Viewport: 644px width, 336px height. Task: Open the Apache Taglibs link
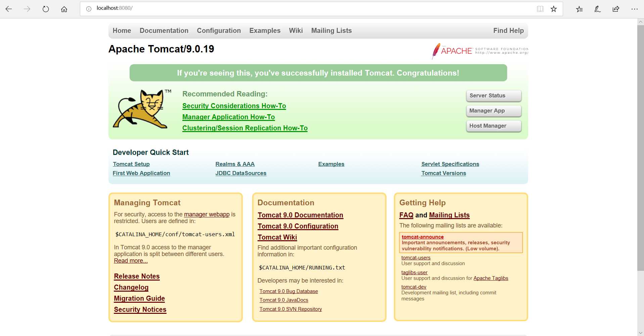point(491,278)
